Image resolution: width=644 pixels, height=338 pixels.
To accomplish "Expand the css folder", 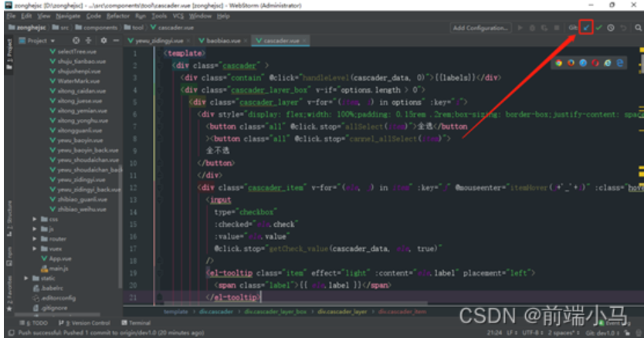I will (x=35, y=219).
